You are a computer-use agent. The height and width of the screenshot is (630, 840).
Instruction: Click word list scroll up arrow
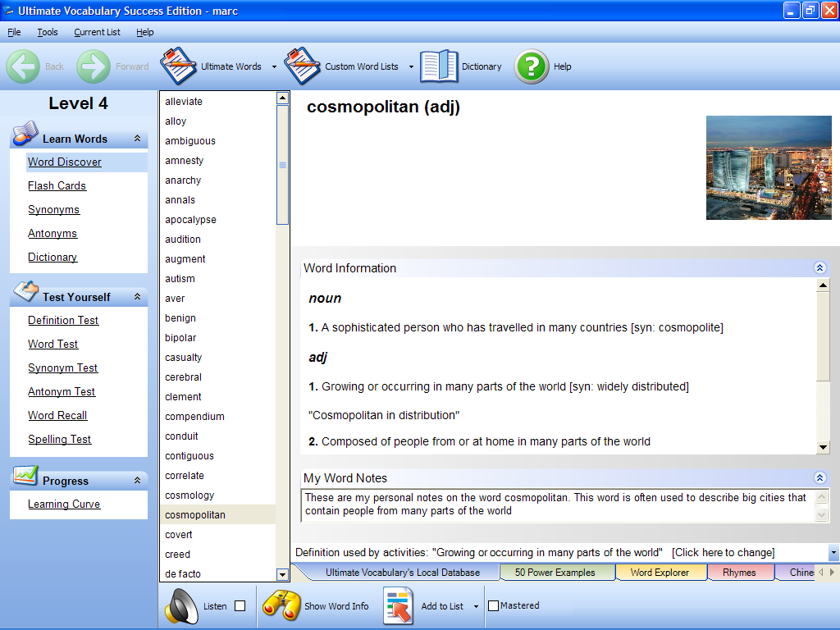click(282, 98)
